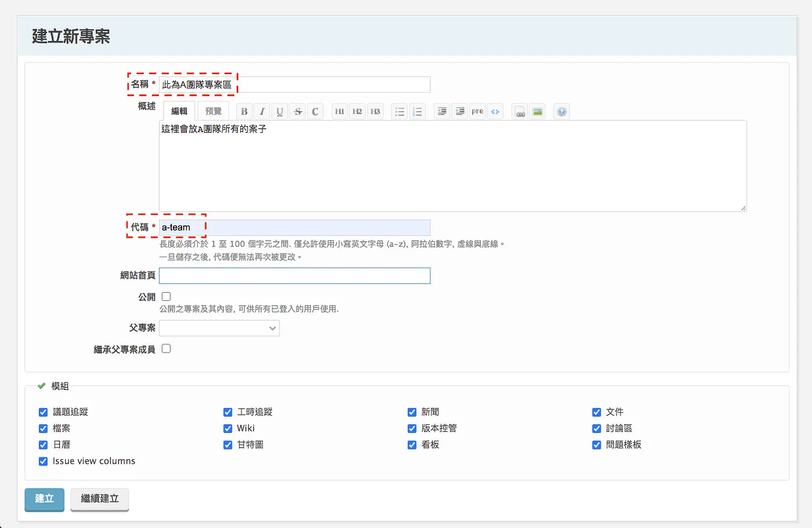
Task: Click the second quote indent icon
Action: point(460,111)
